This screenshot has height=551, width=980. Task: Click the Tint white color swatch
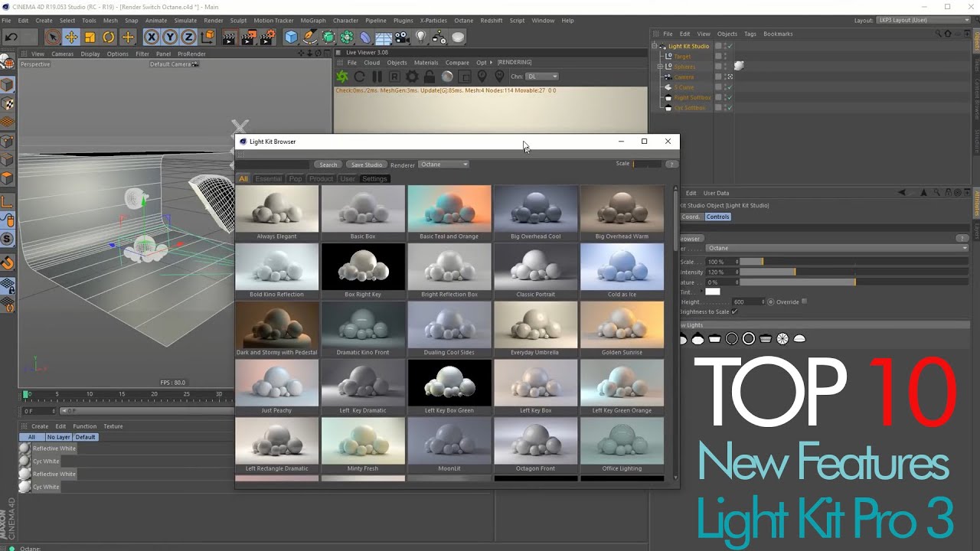point(713,292)
